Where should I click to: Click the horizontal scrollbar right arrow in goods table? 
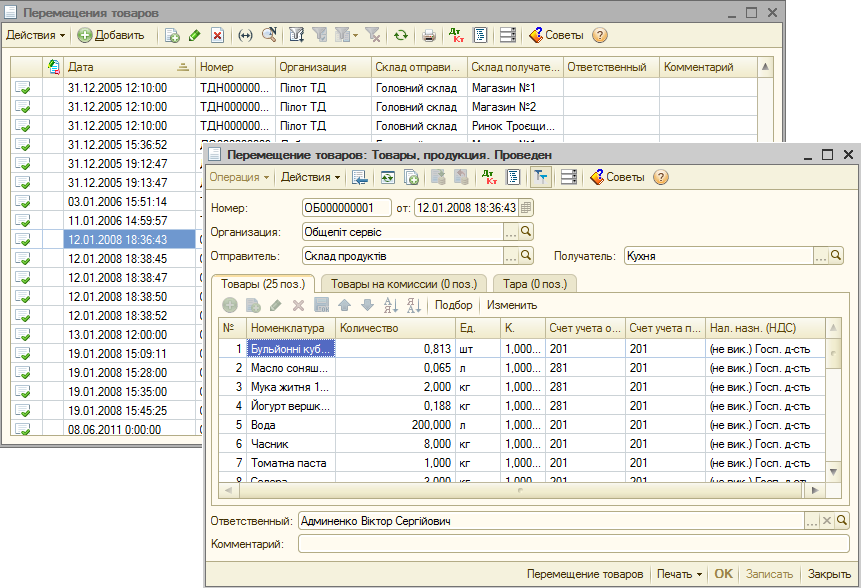click(x=815, y=490)
